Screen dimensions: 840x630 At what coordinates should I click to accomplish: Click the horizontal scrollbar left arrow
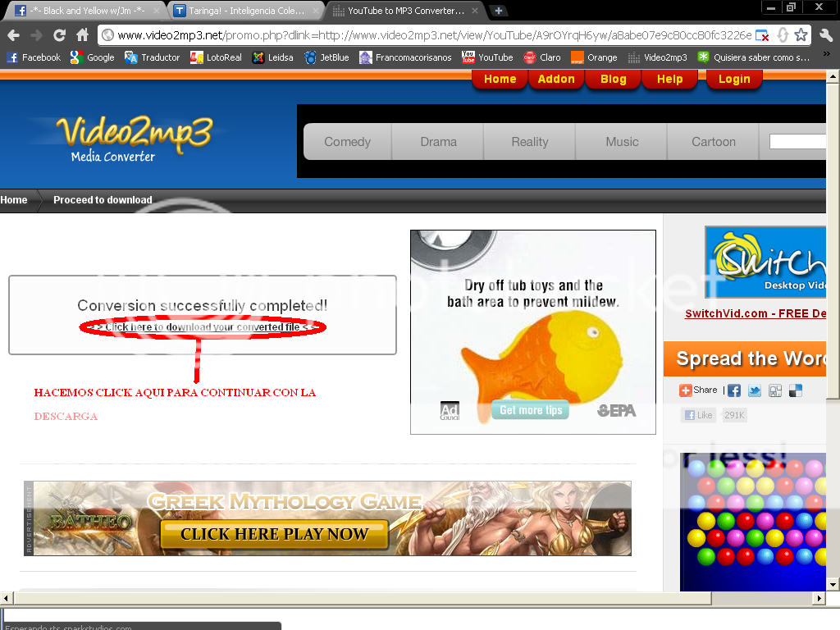[6, 598]
